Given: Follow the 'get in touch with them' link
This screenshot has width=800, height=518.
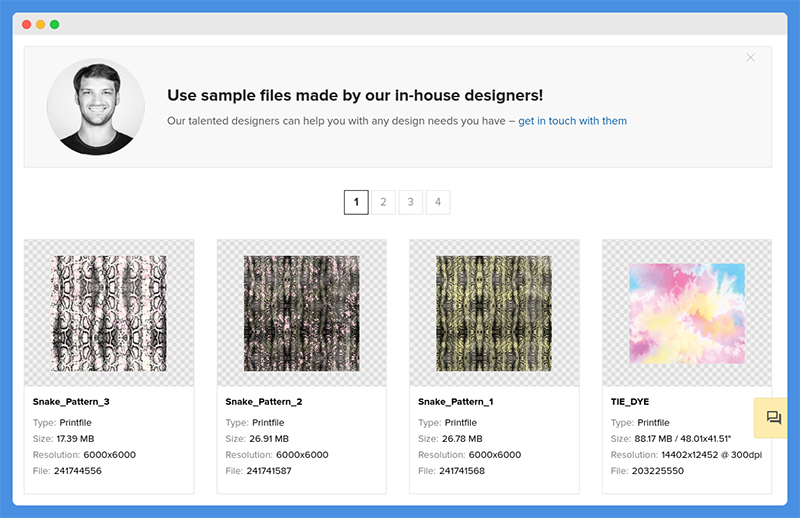Looking at the screenshot, I should [x=572, y=121].
